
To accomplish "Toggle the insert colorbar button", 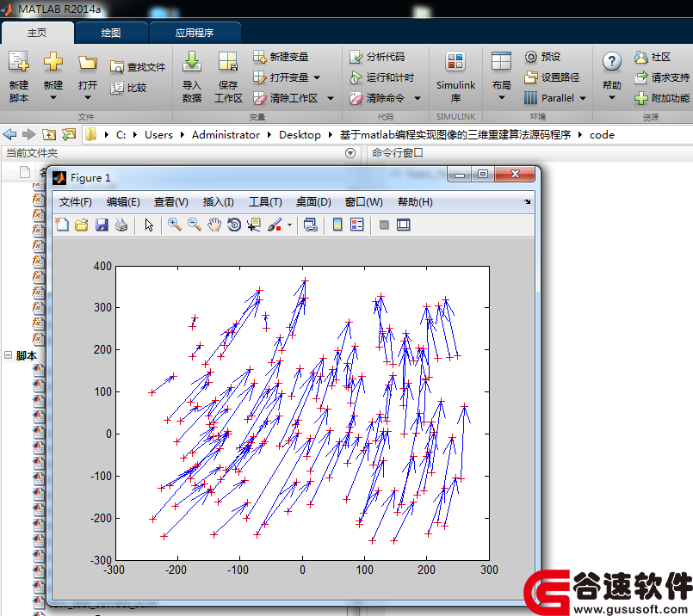I will point(337,225).
